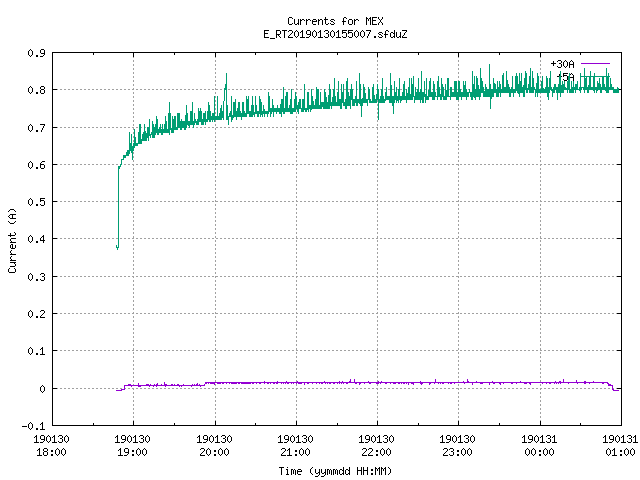This screenshot has height=480, width=640.
Task: Click the x-axis tick label 190130 21:00
Action: pyautogui.click(x=295, y=446)
